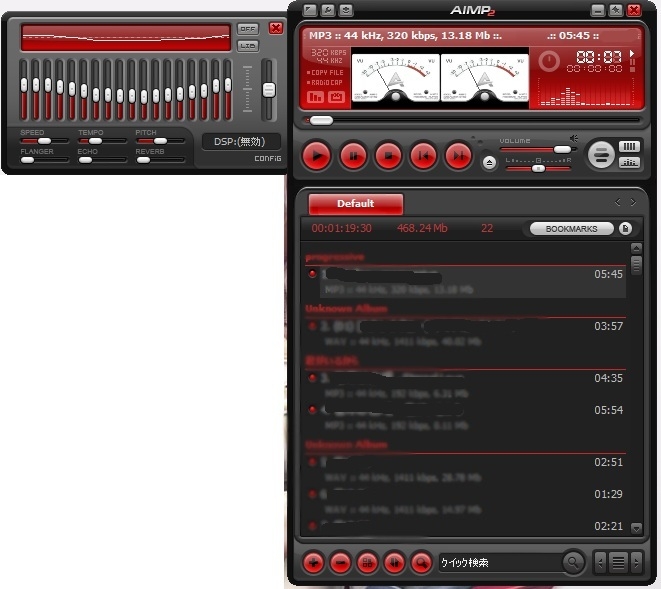Viewport: 661px width, 589px height.
Task: Close the equalizer window
Action: (276, 28)
